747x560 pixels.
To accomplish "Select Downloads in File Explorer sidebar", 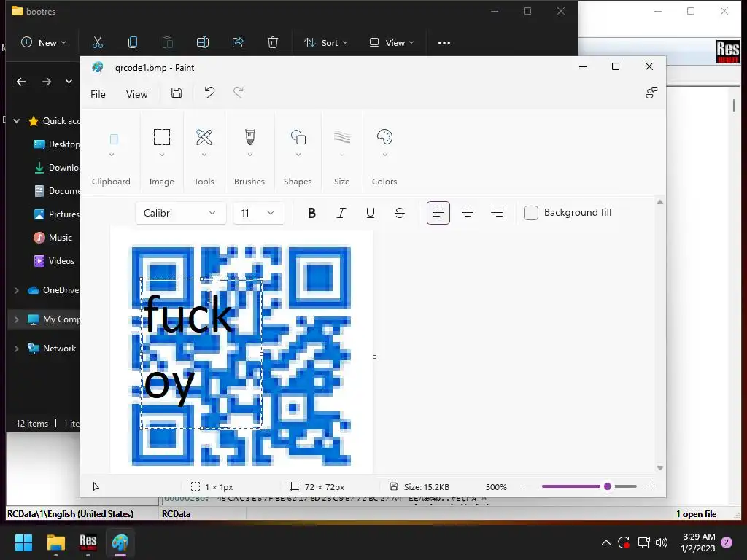I will pos(57,168).
